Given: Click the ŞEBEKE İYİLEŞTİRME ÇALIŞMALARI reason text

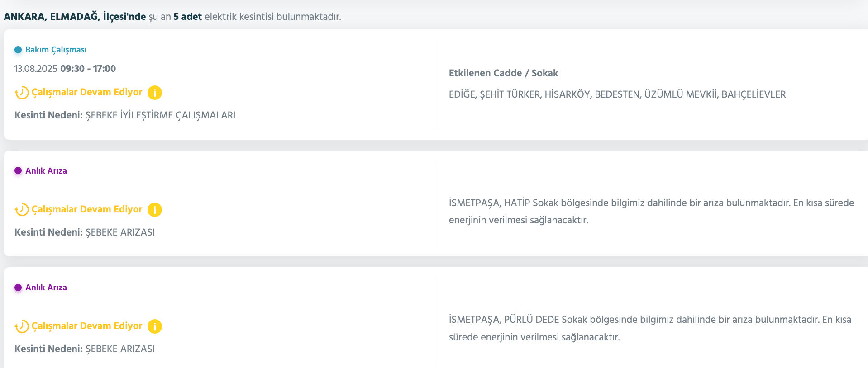Looking at the screenshot, I should tap(160, 115).
